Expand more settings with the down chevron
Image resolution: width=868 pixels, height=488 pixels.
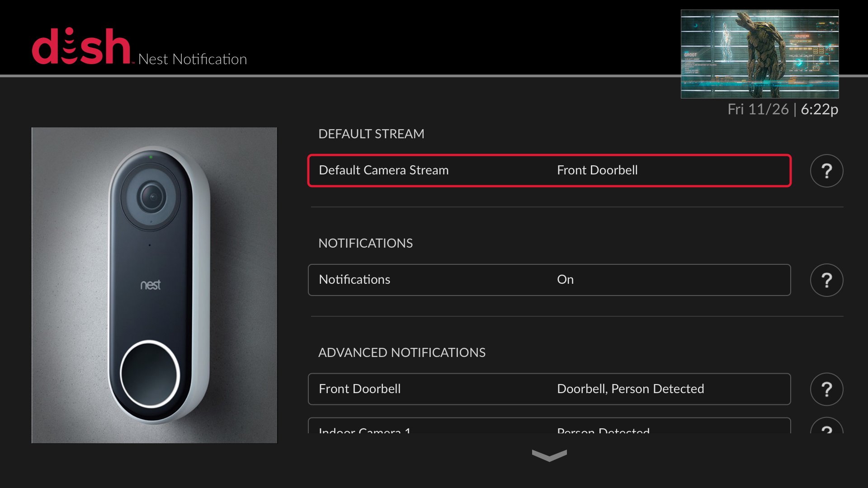point(549,455)
